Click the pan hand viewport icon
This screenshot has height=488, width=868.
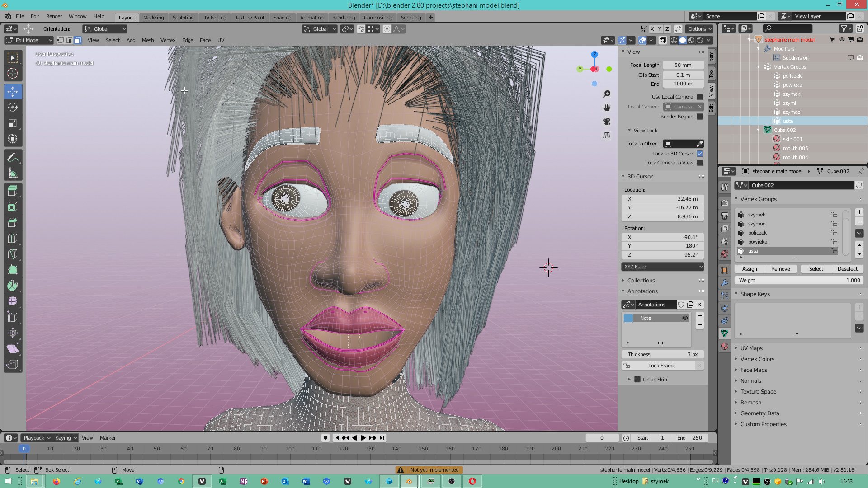(607, 108)
